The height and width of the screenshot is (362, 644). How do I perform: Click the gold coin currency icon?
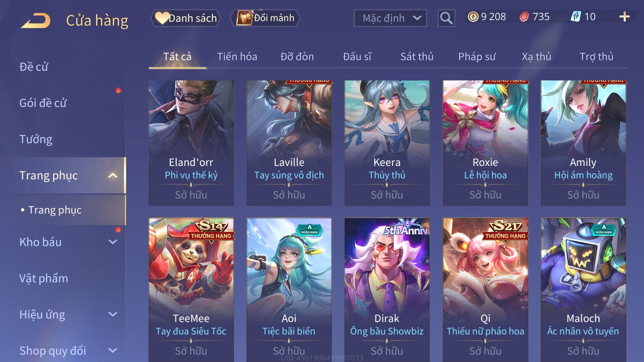[x=473, y=17]
